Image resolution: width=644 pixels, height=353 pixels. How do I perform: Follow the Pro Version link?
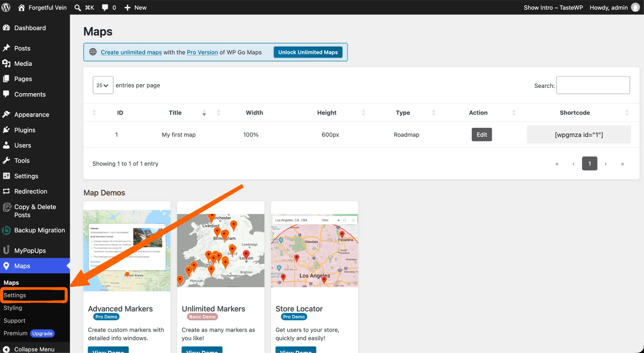point(202,52)
